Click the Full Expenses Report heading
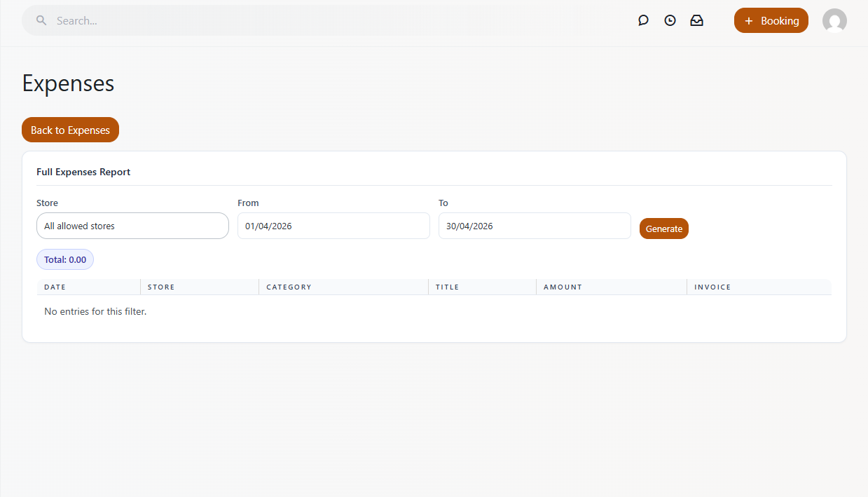Viewport: 868px width, 497px height. click(x=83, y=172)
